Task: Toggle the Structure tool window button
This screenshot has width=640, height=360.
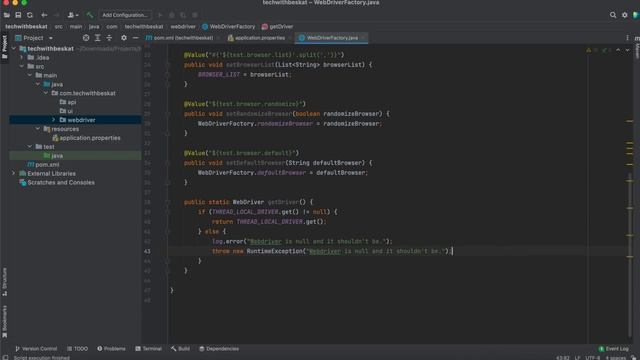Action: (4, 282)
